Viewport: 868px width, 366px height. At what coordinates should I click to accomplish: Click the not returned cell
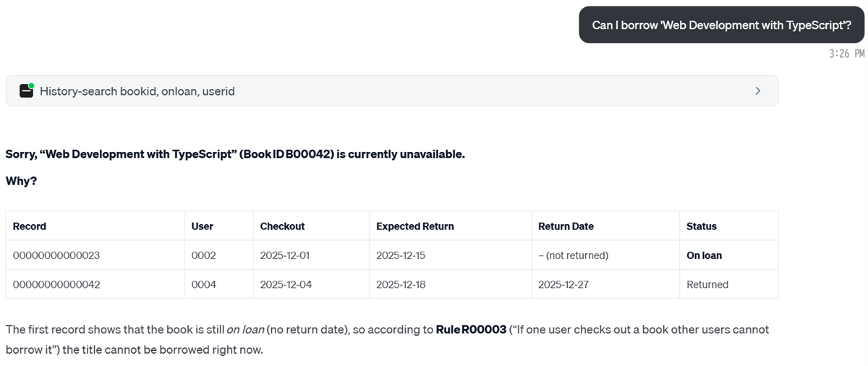pyautogui.click(x=573, y=255)
